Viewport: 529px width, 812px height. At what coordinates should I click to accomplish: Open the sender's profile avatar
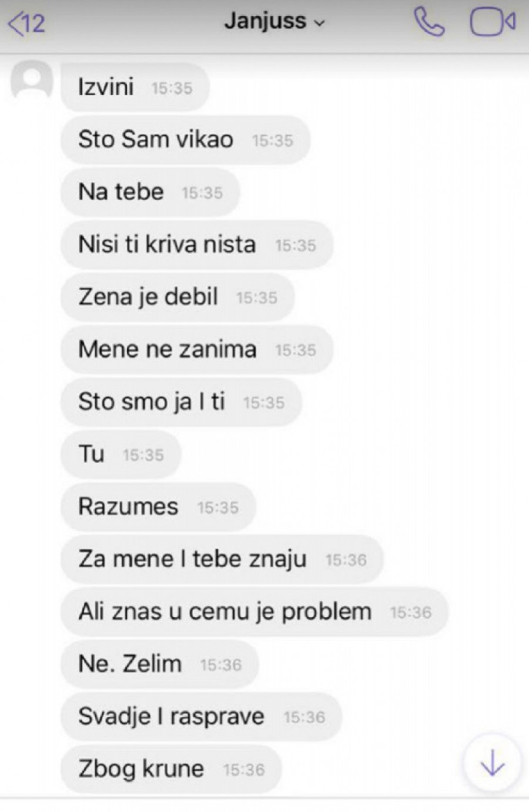[x=31, y=80]
